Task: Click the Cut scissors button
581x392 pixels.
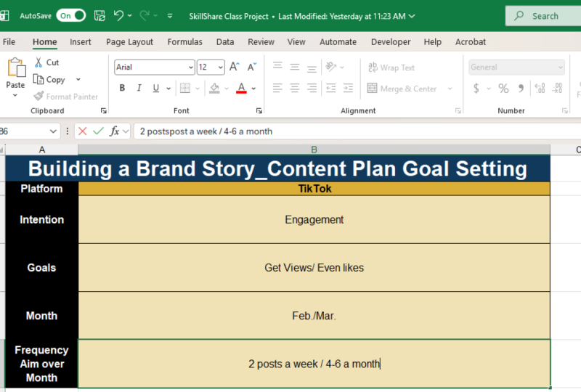Action: [46, 62]
